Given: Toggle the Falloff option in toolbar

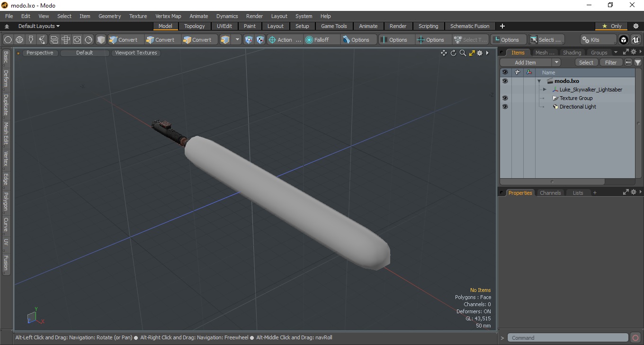Looking at the screenshot, I should pyautogui.click(x=322, y=40).
